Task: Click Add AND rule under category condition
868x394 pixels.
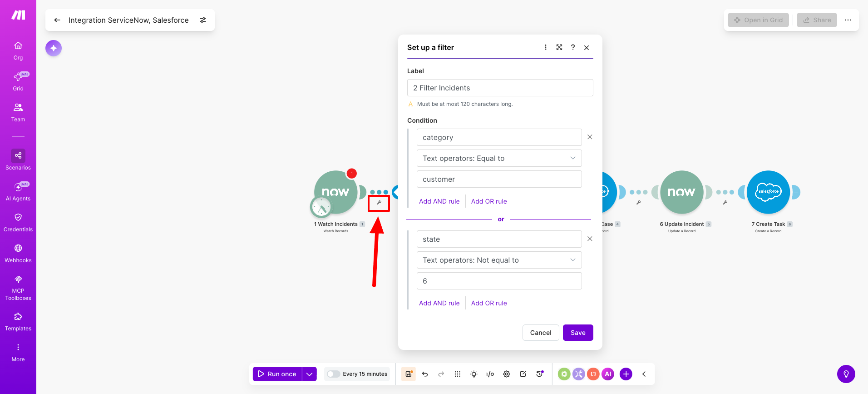Action: (439, 201)
